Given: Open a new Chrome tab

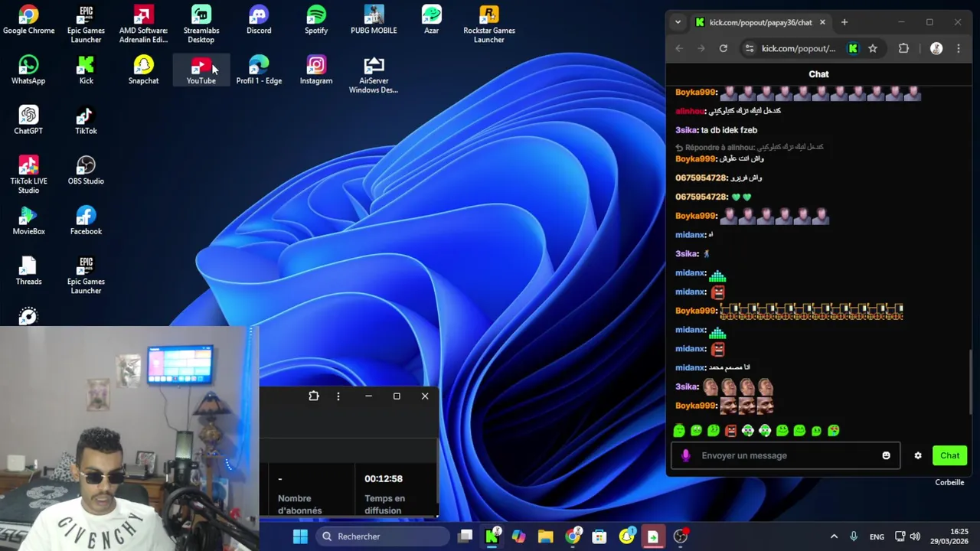Looking at the screenshot, I should pyautogui.click(x=844, y=22).
